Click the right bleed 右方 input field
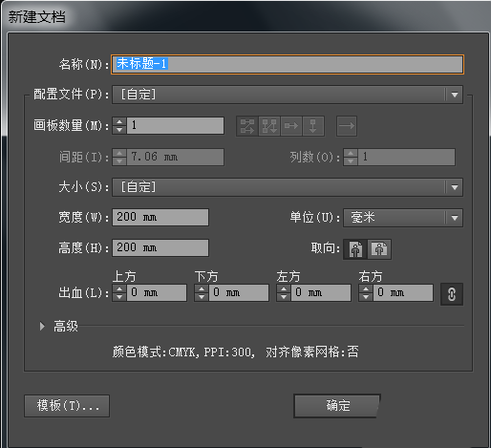The width and height of the screenshot is (491, 448). (402, 293)
